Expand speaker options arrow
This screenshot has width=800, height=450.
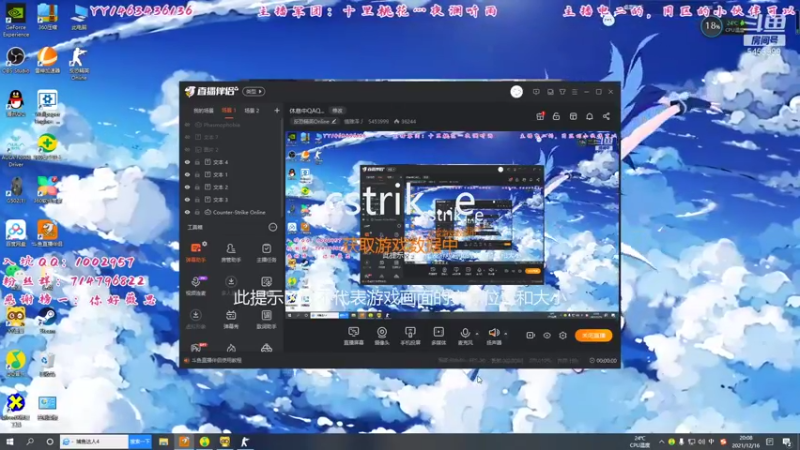pos(506,334)
